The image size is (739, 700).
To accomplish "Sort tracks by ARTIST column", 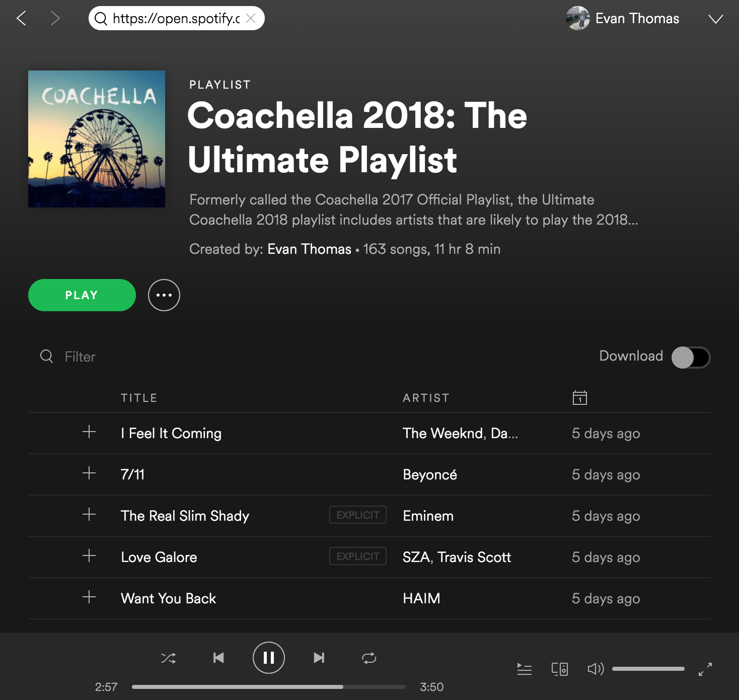I will coord(426,398).
